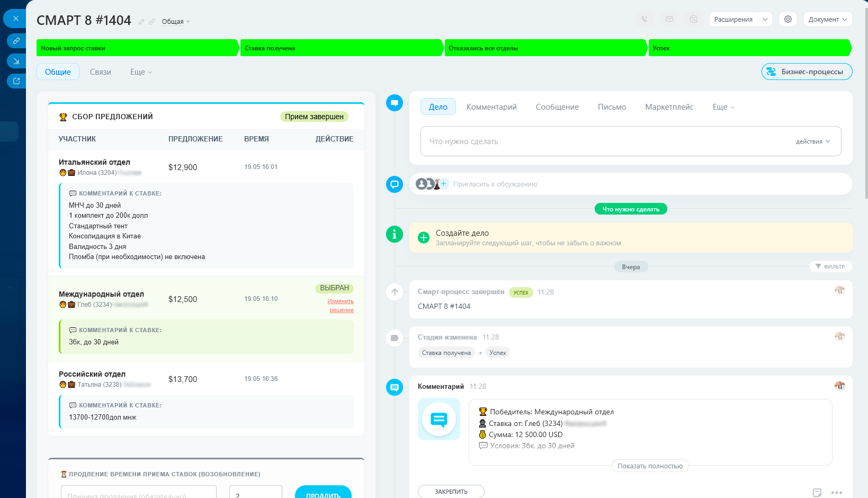
Task: Click the add participant plus icon
Action: click(x=444, y=184)
